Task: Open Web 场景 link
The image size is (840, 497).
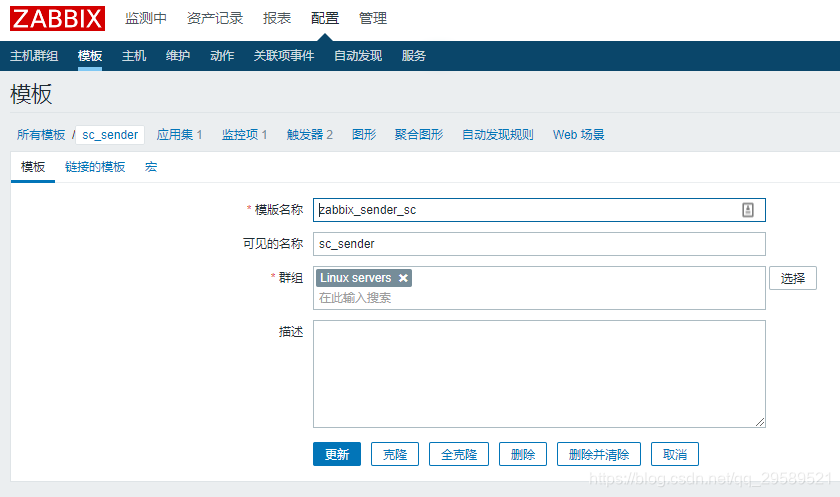Action: tap(579, 134)
